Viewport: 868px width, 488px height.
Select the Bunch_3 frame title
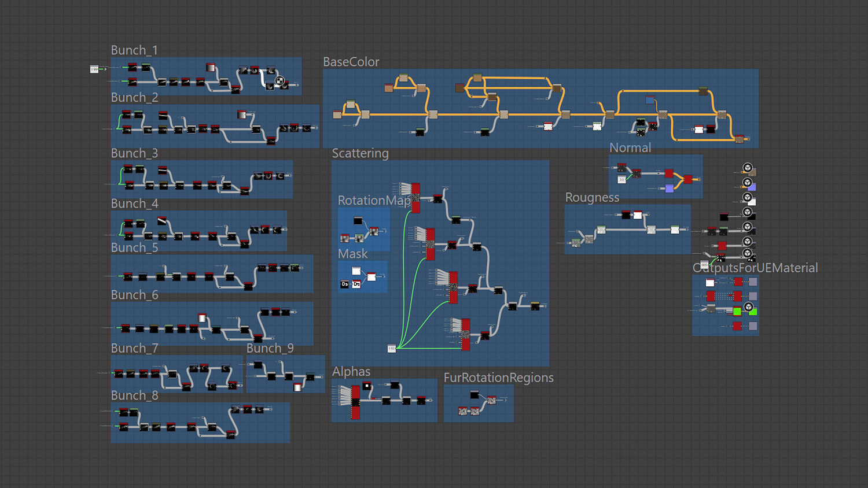pyautogui.click(x=134, y=153)
